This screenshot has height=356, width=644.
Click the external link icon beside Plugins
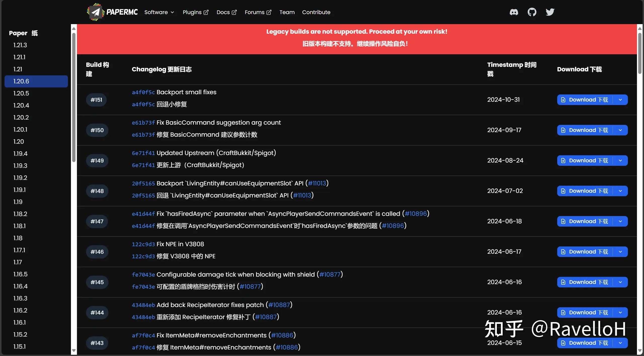coord(206,12)
